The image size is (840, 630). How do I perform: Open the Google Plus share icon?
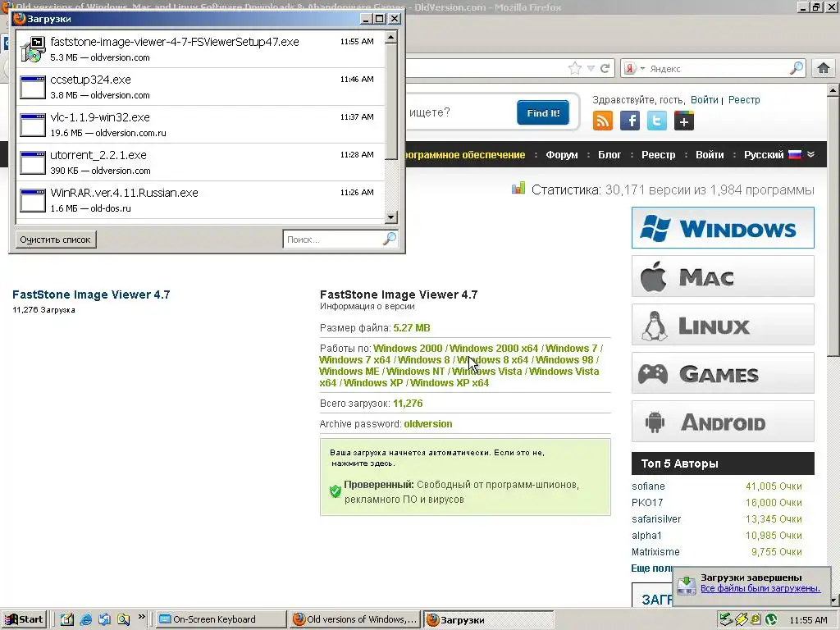pyautogui.click(x=683, y=121)
